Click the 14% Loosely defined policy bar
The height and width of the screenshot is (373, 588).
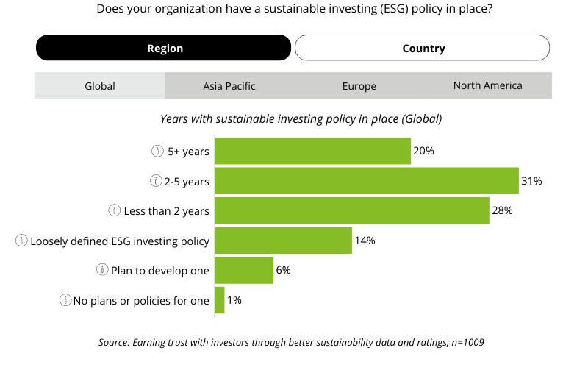[283, 241]
